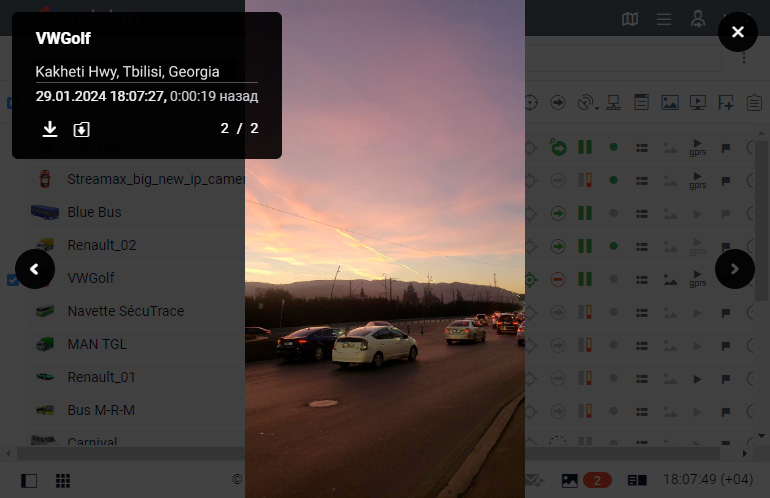Screen dimensions: 770x498
Task: Go to the next image
Action: point(735,269)
